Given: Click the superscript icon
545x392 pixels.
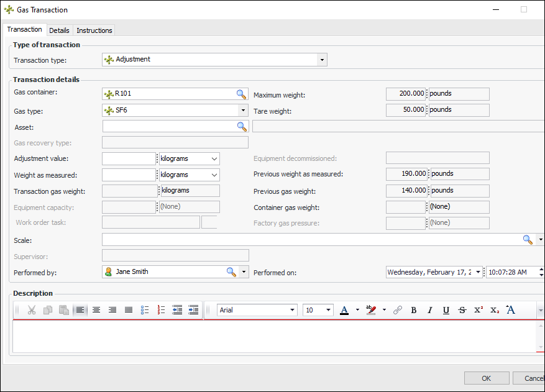Looking at the screenshot, I should click(x=479, y=310).
